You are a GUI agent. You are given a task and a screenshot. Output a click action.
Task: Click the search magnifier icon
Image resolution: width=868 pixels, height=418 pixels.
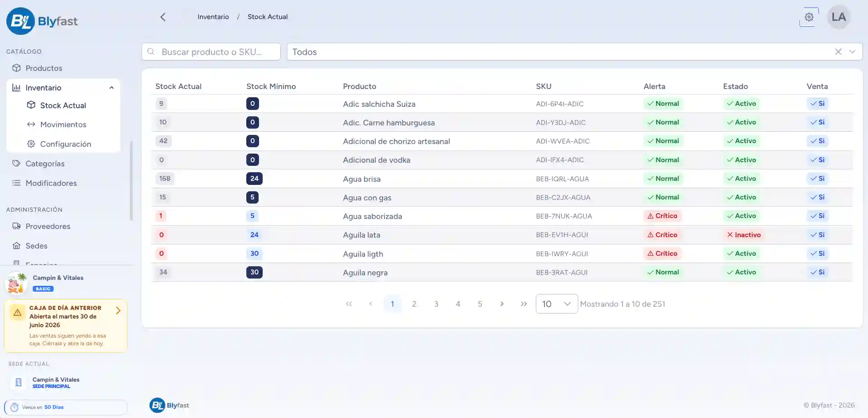tap(151, 52)
